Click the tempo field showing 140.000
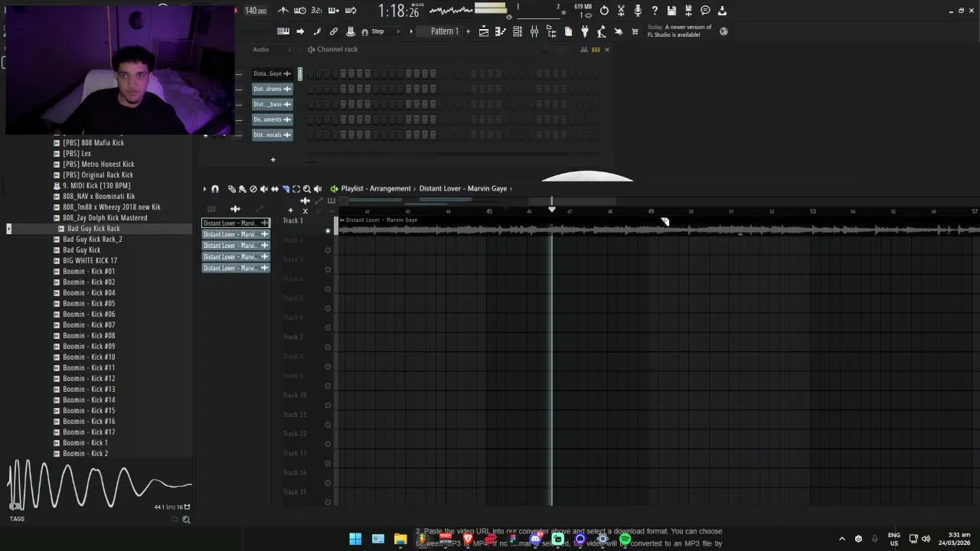This screenshot has width=980, height=551. click(x=256, y=11)
